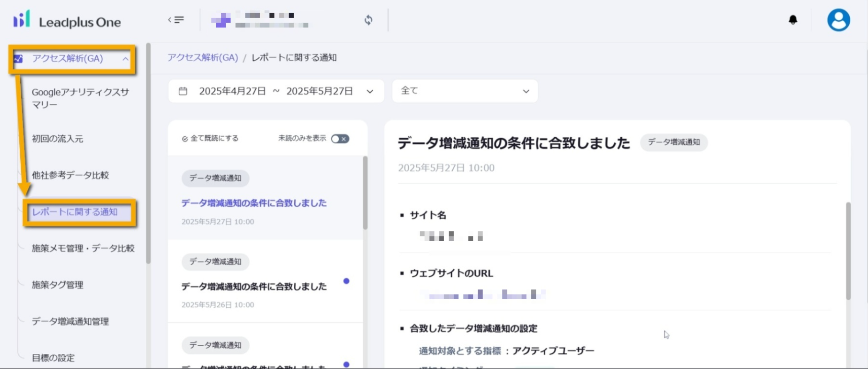Click the refresh sync icon
The width and height of the screenshot is (868, 369).
tap(368, 20)
